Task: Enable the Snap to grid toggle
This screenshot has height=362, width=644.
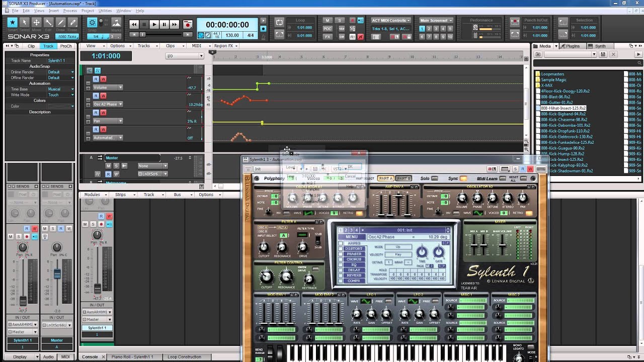Action: [x=92, y=23]
